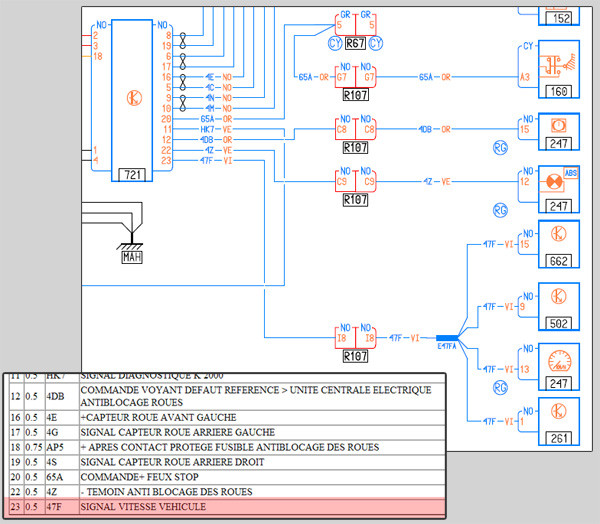The width and height of the screenshot is (600, 524).
Task: Open component label 721
Action: [132, 175]
